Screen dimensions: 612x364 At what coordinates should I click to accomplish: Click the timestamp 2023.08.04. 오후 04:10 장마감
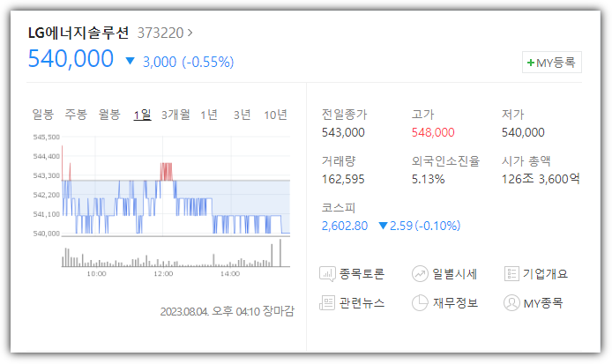[228, 311]
